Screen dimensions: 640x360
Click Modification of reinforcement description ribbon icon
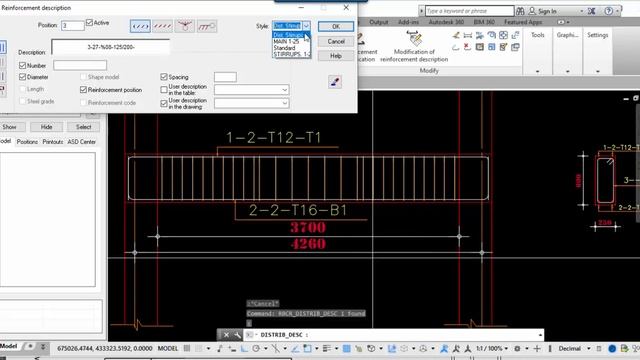[414, 39]
